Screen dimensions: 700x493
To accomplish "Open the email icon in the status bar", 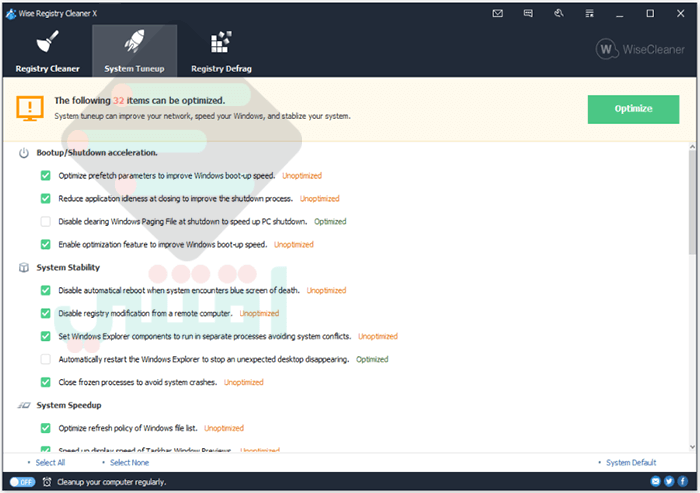I will point(655,481).
